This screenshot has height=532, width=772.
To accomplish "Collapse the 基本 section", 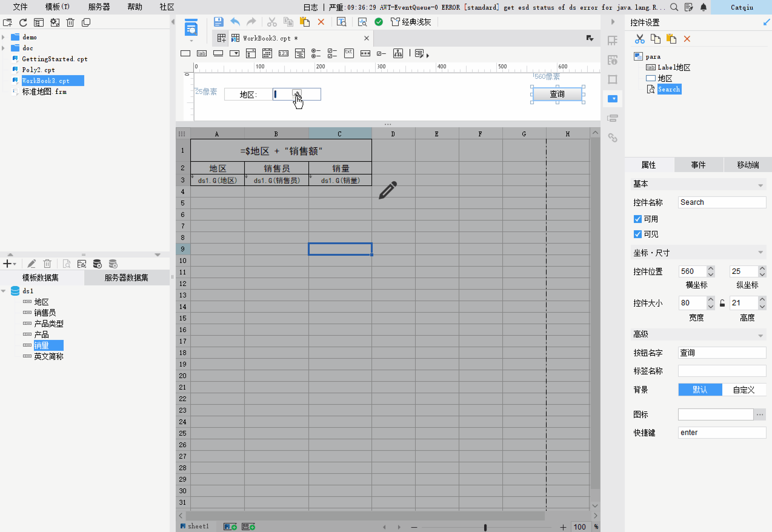I will [x=760, y=185].
